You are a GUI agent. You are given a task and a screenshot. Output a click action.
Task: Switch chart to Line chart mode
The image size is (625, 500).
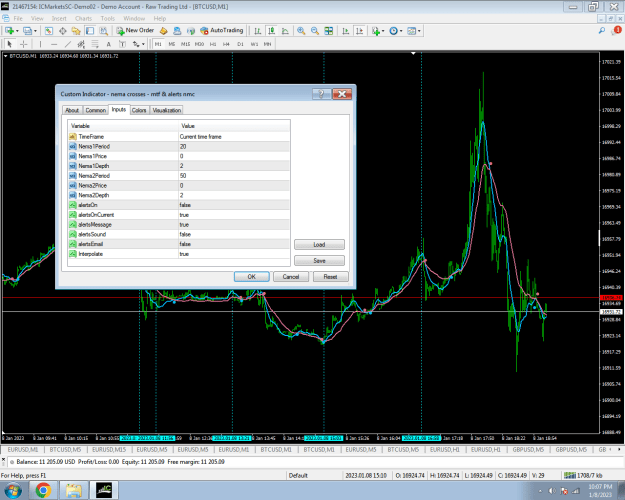285,31
